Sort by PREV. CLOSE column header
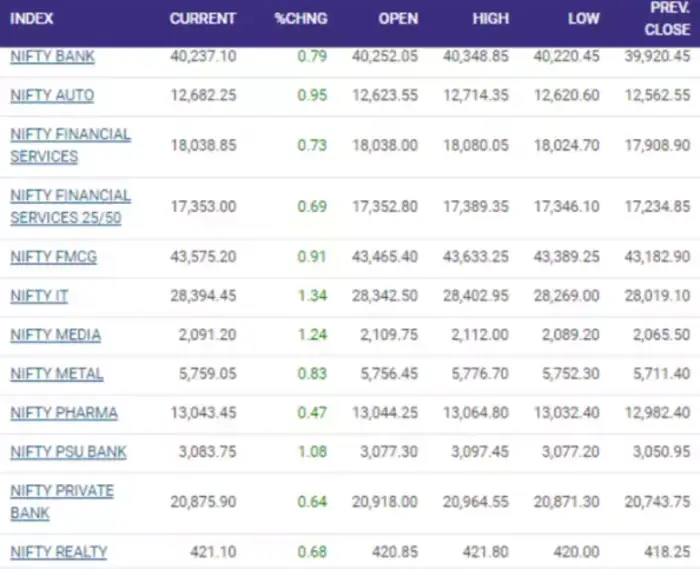Viewport: 700px width, 569px height. (x=666, y=19)
